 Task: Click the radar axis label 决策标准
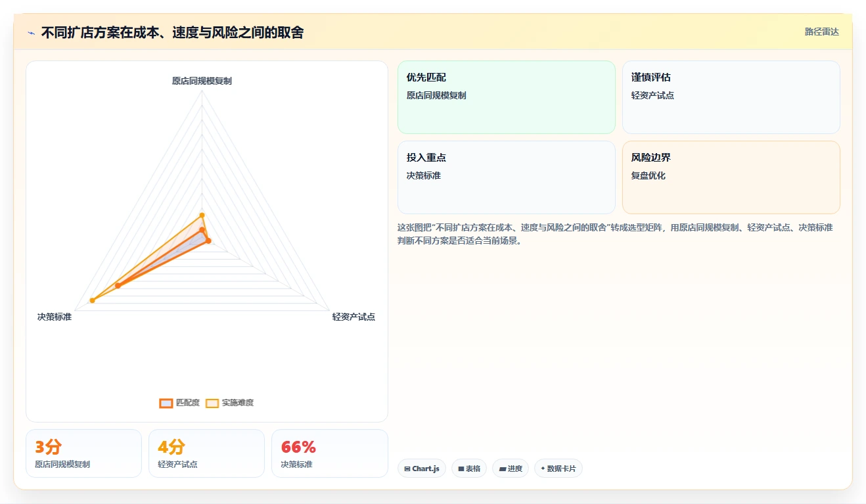(55, 317)
